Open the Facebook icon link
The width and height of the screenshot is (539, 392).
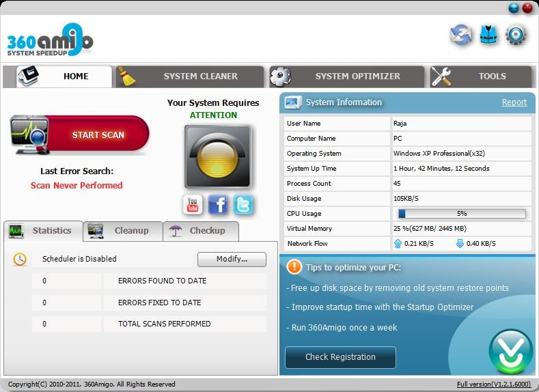(218, 205)
